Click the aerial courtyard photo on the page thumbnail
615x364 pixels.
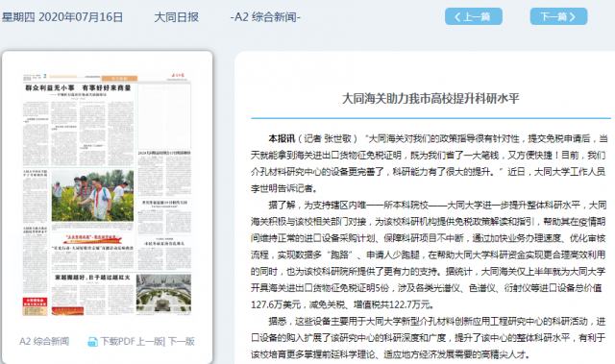tap(163, 294)
